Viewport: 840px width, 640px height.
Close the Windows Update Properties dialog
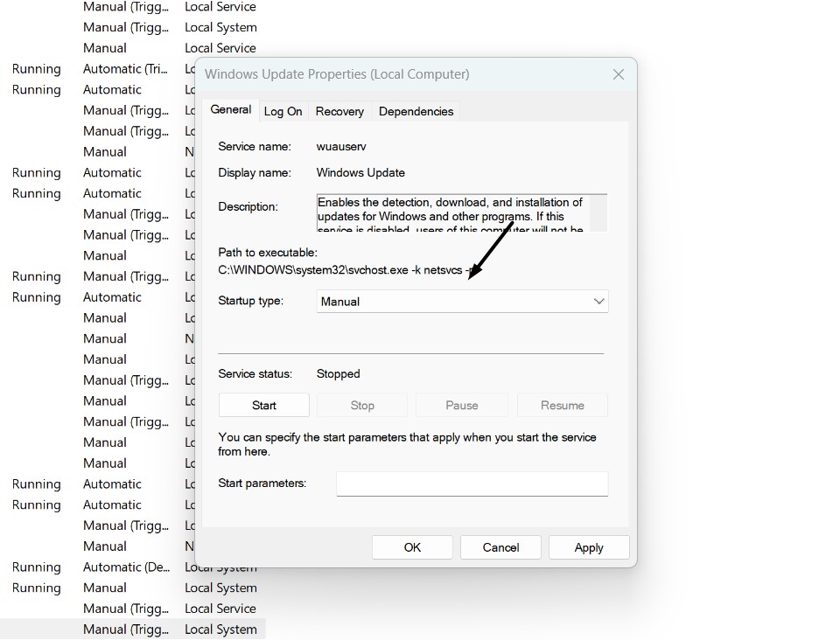pos(618,74)
